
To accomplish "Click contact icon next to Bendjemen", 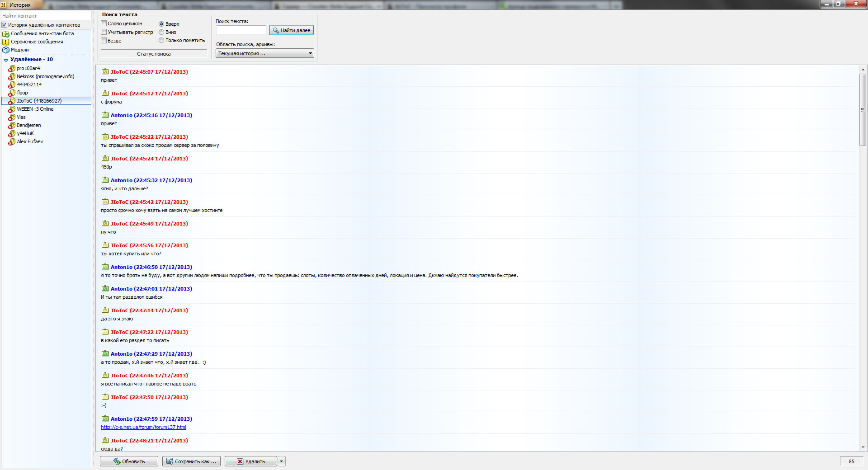I will (x=12, y=126).
